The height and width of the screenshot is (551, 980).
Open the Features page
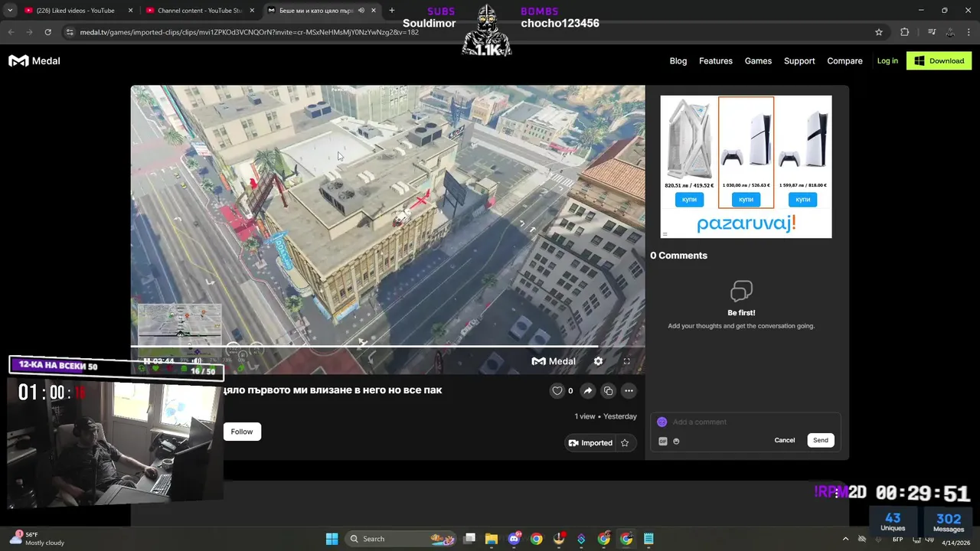(x=716, y=60)
